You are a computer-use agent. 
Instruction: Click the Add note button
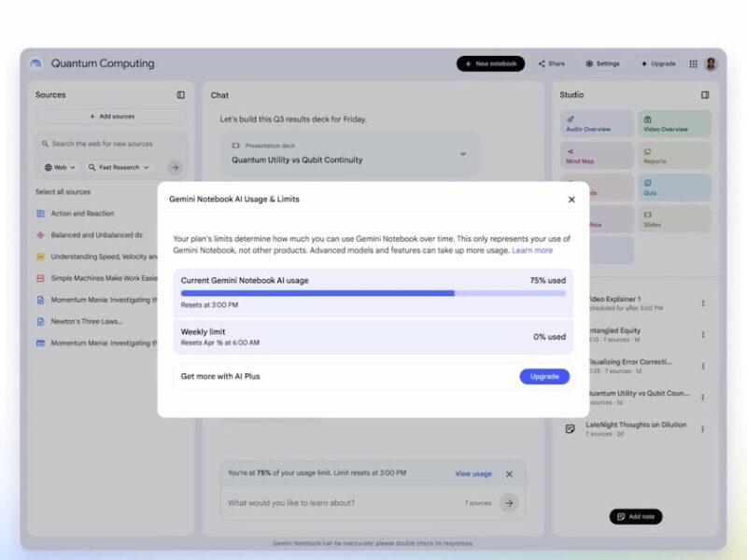click(x=636, y=517)
